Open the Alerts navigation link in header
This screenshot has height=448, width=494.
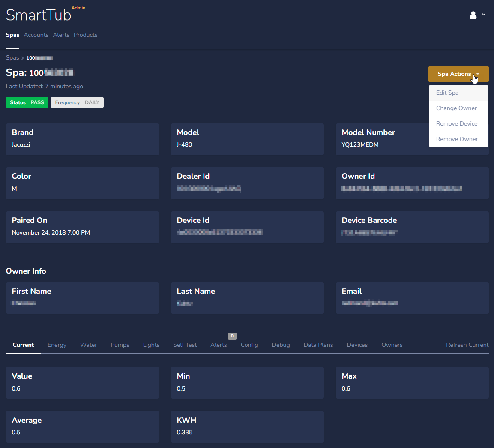pyautogui.click(x=61, y=35)
